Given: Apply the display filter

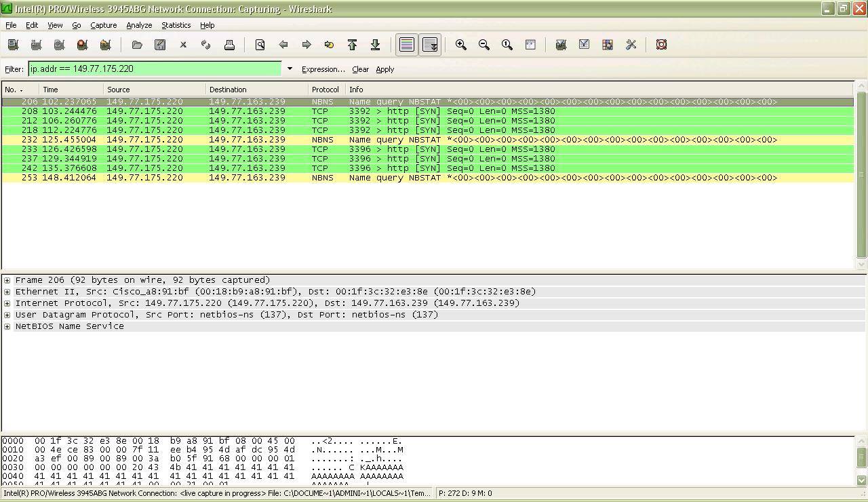Looking at the screenshot, I should coord(385,69).
